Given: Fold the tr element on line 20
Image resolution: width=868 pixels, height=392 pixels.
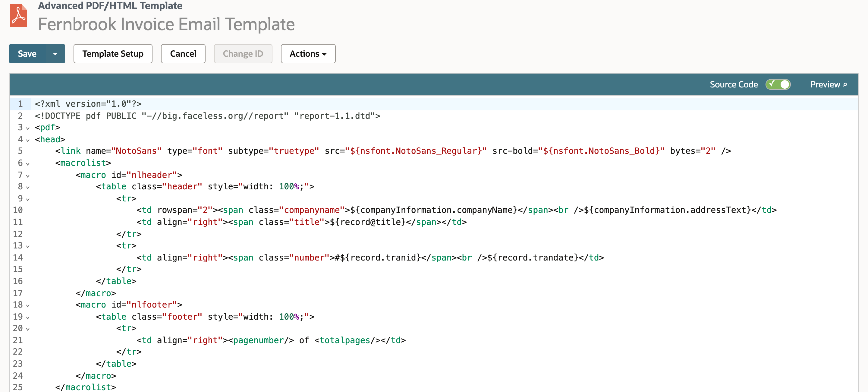Looking at the screenshot, I should pyautogui.click(x=28, y=329).
